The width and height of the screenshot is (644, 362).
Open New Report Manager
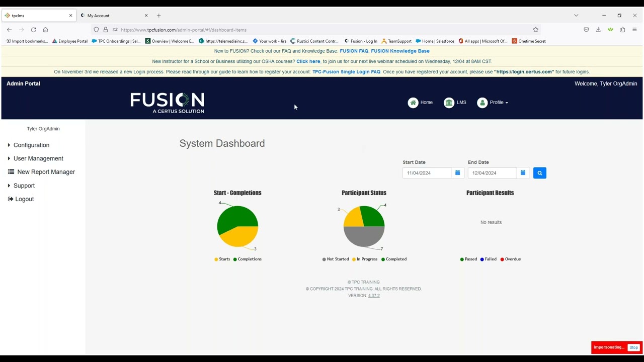pyautogui.click(x=46, y=172)
